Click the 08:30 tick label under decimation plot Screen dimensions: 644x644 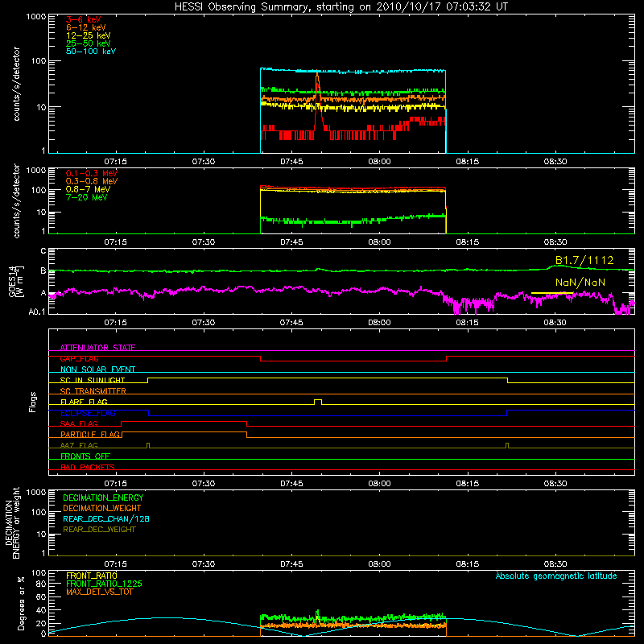[x=555, y=564]
